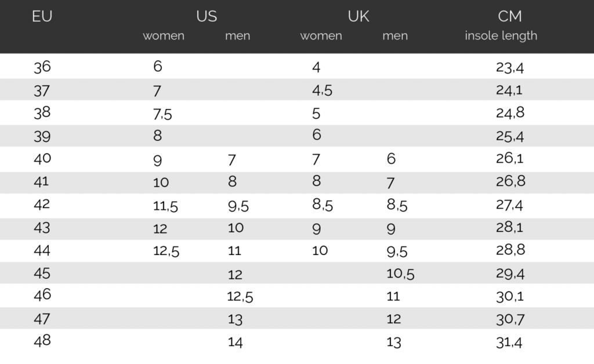Click EU size 48 in last row
The image size is (594, 364).
tap(42, 341)
